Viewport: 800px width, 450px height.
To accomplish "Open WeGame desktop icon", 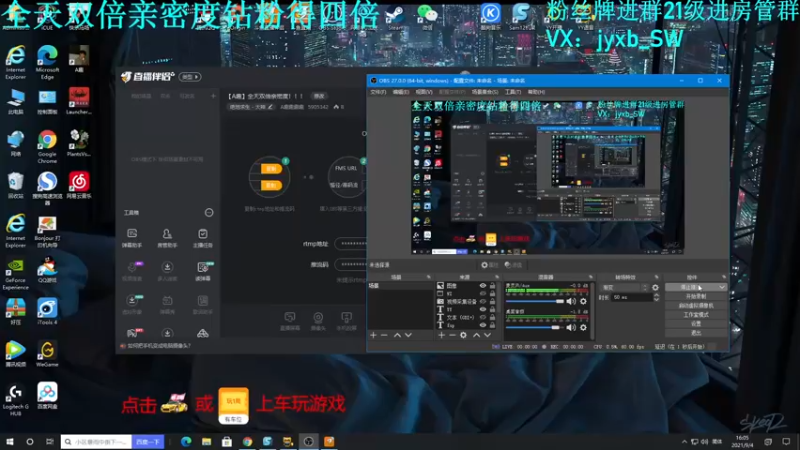I will click(47, 354).
